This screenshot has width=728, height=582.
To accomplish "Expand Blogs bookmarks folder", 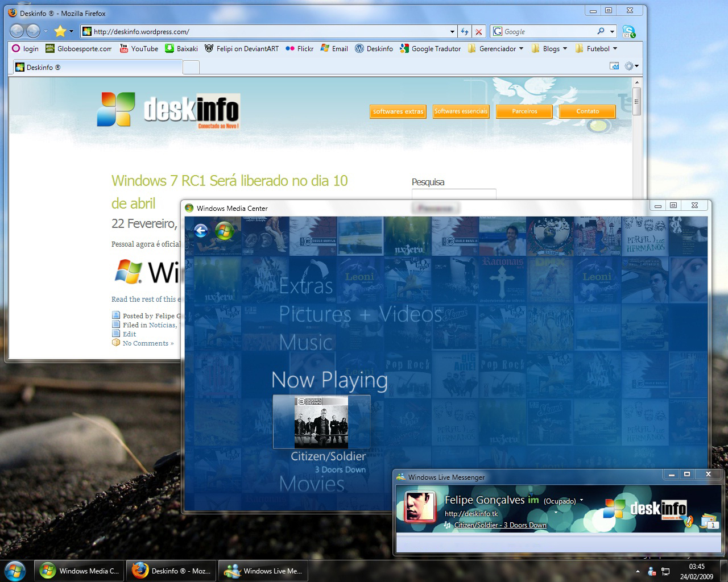I will click(549, 49).
